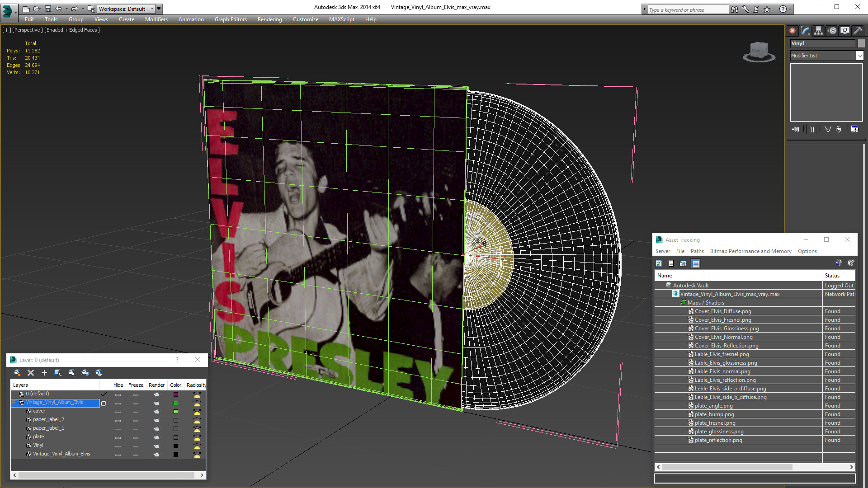This screenshot has height=488, width=868.
Task: Toggle Hide for cover object
Action: (118, 412)
